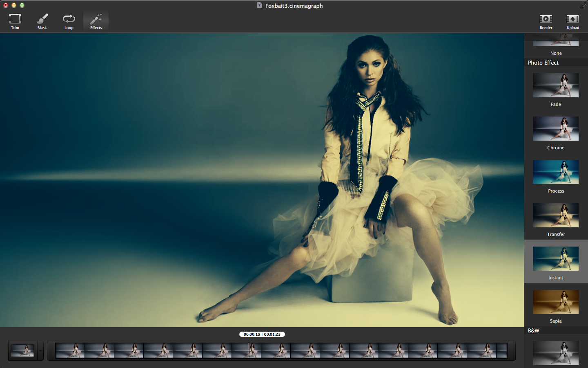The height and width of the screenshot is (368, 588).
Task: Click the 00:00:15 timecode display
Action: point(252,334)
